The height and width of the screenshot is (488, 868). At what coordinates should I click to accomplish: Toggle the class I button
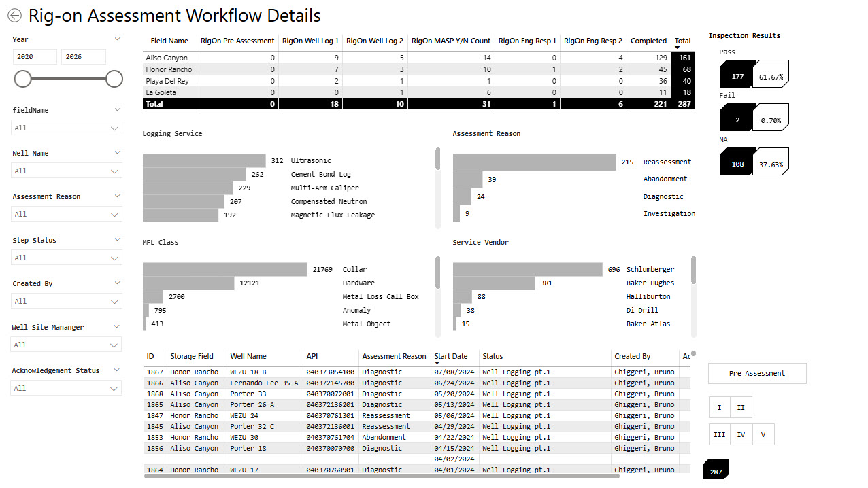coord(719,407)
